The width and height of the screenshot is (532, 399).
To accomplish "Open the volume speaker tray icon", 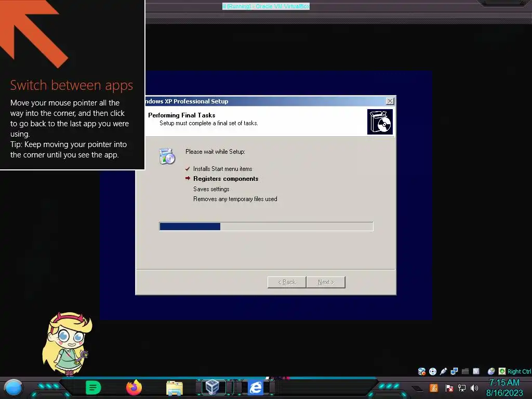I will [474, 388].
